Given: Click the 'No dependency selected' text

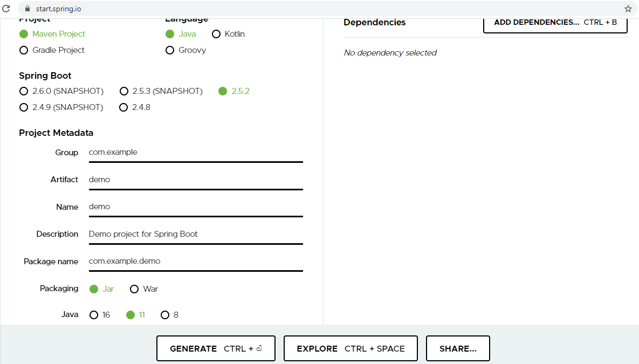Looking at the screenshot, I should [390, 53].
